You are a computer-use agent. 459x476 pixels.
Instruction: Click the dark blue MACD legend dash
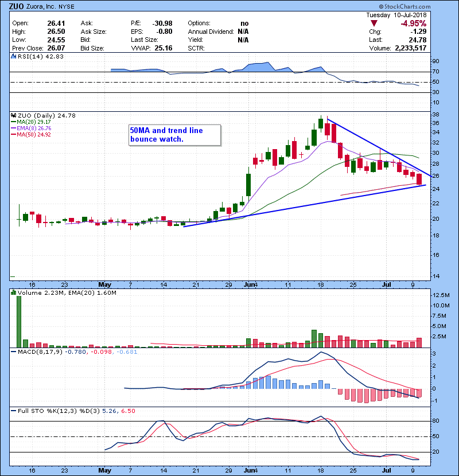click(x=13, y=352)
